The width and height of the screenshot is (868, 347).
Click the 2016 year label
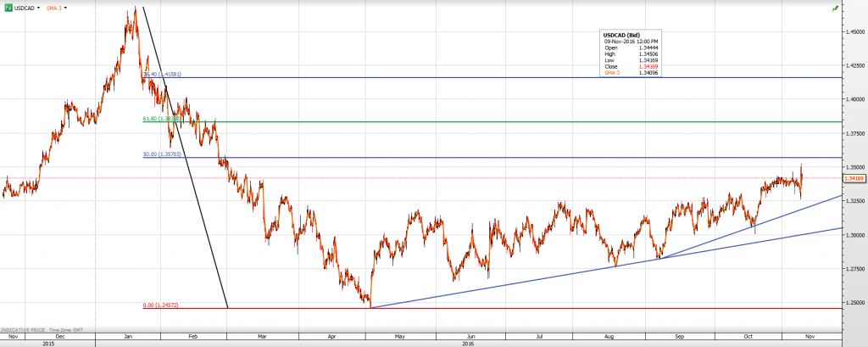(468, 343)
